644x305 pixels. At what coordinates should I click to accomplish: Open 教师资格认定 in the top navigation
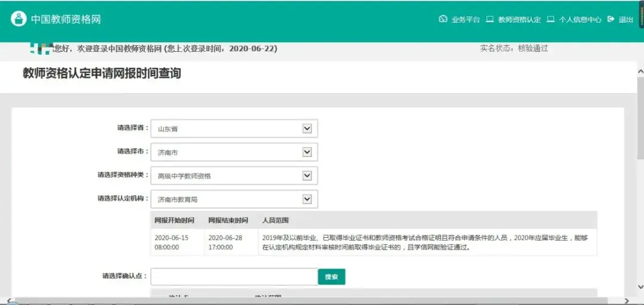pos(519,19)
